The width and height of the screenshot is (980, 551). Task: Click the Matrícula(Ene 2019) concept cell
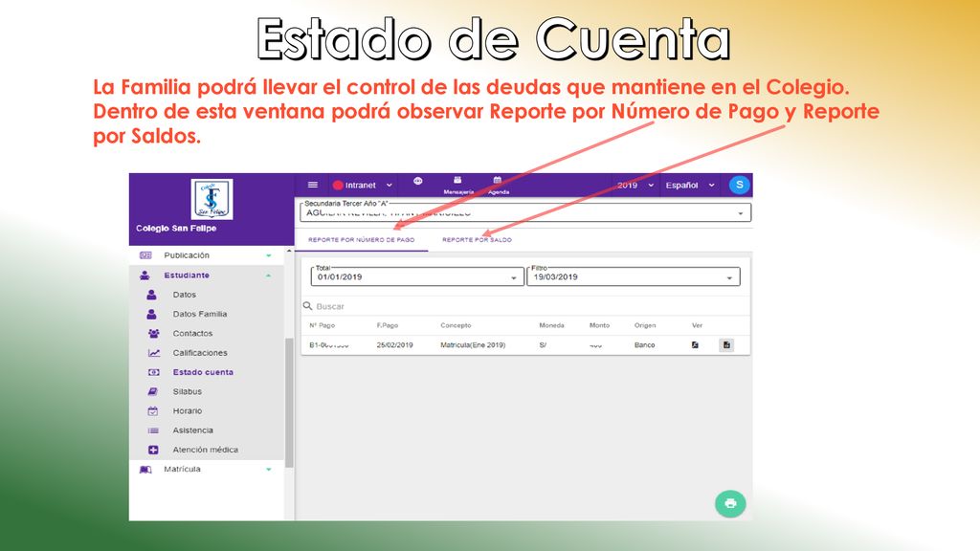point(473,344)
